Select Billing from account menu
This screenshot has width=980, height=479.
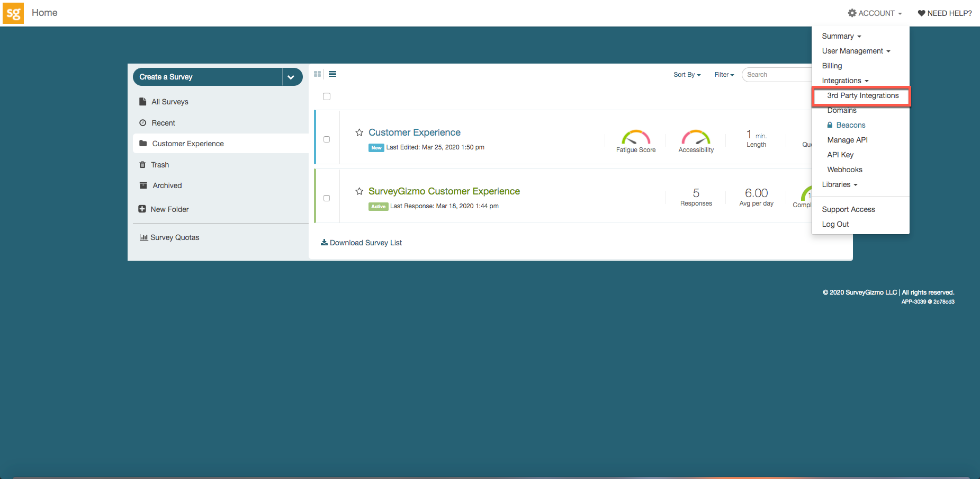tap(832, 66)
